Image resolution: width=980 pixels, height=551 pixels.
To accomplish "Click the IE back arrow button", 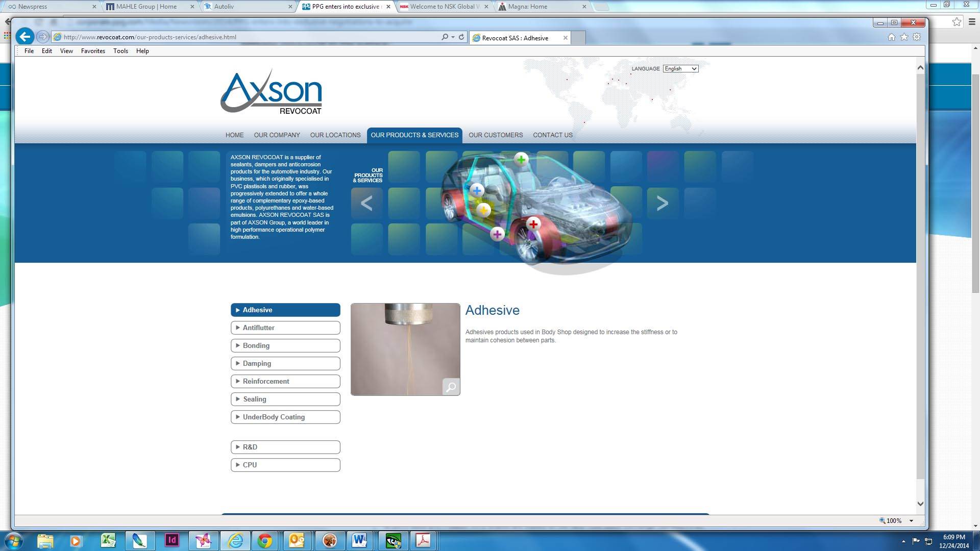I will [x=24, y=37].
